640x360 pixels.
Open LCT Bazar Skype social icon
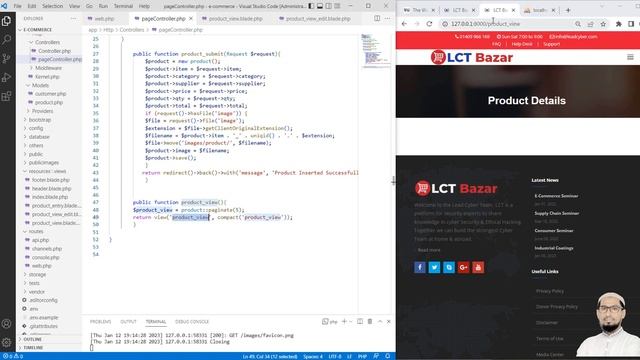(449, 267)
